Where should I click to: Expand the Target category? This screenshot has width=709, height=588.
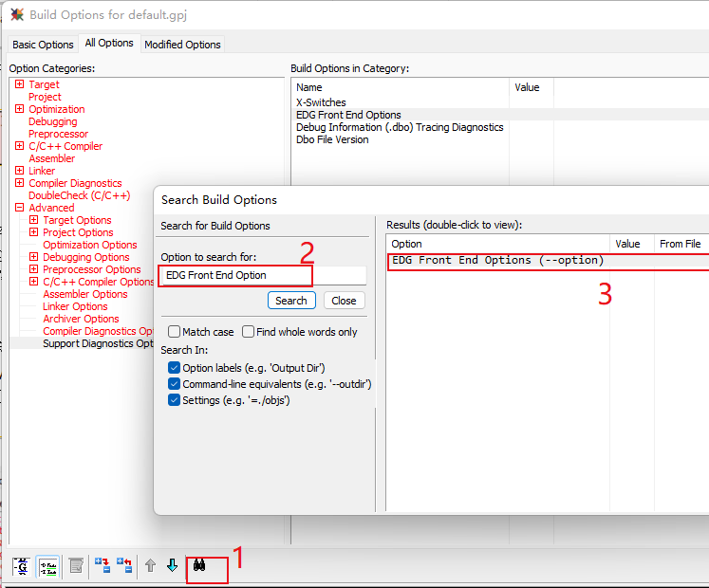20,84
